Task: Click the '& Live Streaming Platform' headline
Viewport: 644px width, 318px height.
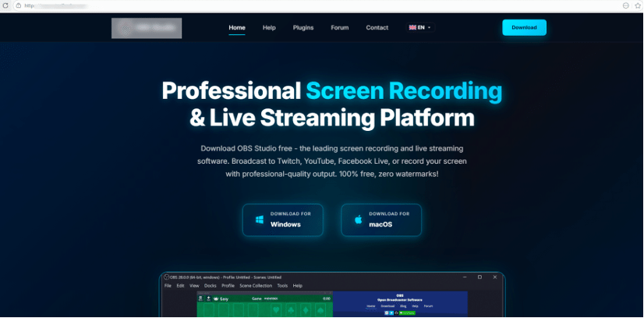Action: (x=332, y=118)
